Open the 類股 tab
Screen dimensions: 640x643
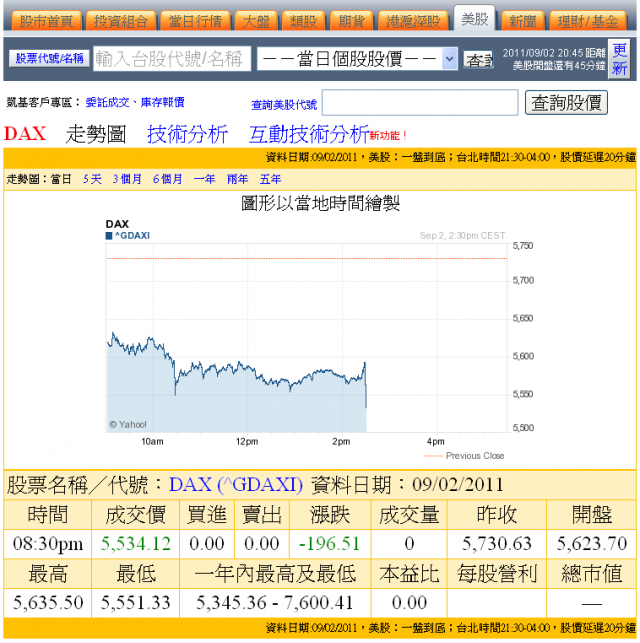[303, 21]
